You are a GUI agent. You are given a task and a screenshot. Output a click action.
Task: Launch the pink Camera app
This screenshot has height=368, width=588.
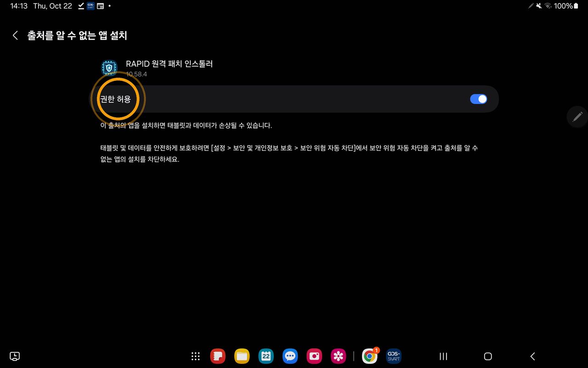(314, 356)
